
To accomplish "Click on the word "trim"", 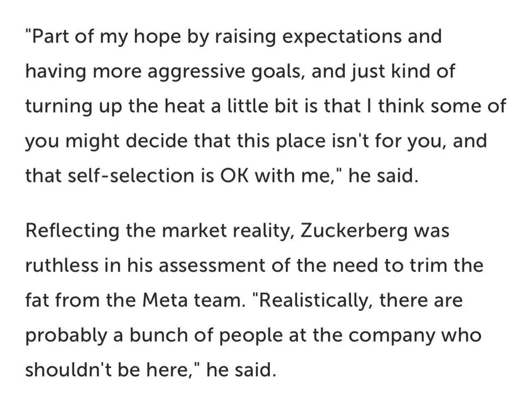I will point(439,266).
